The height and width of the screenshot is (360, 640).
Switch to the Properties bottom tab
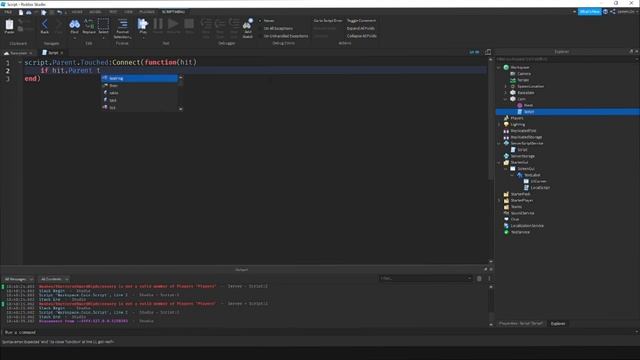(x=521, y=324)
